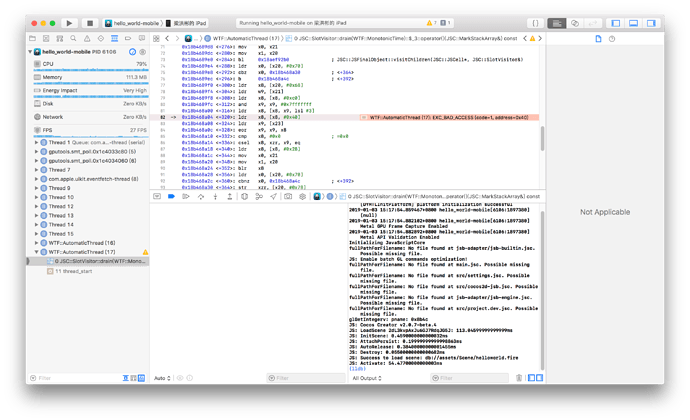Click the yellow warnings count in activity bar
Image resolution: width=690 pixels, height=420 pixels.
(x=431, y=23)
